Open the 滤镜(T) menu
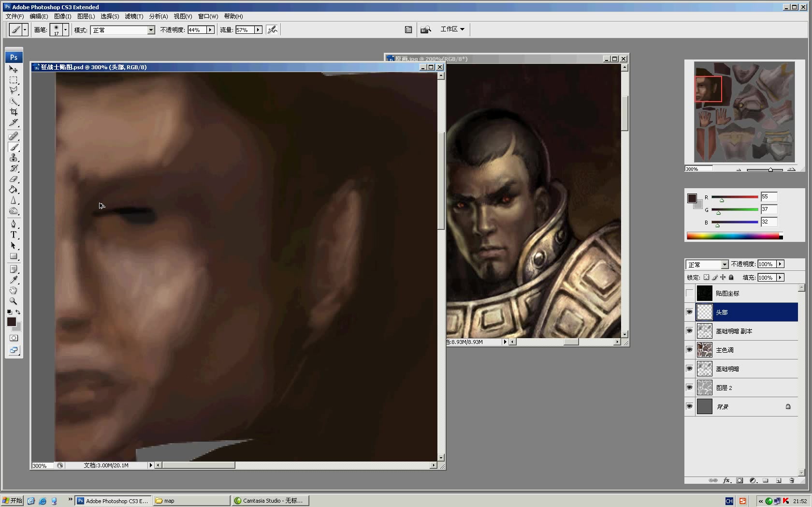 pyautogui.click(x=134, y=16)
